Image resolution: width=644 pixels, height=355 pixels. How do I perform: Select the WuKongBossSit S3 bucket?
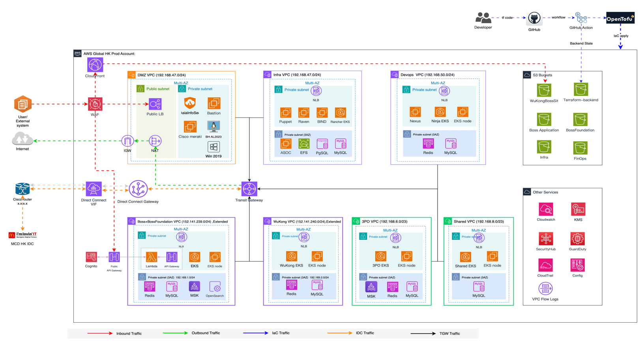point(544,90)
